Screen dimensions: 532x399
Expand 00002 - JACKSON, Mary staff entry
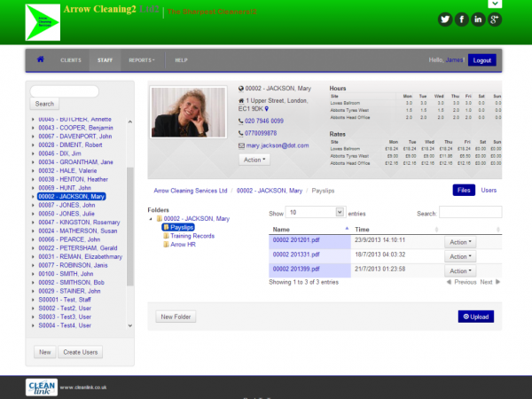tap(33, 197)
